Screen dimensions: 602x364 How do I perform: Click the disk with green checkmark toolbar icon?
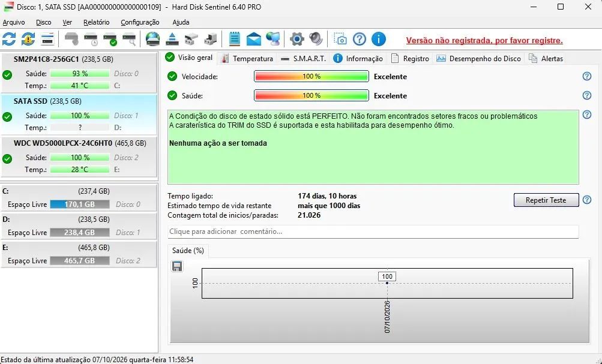click(110, 39)
